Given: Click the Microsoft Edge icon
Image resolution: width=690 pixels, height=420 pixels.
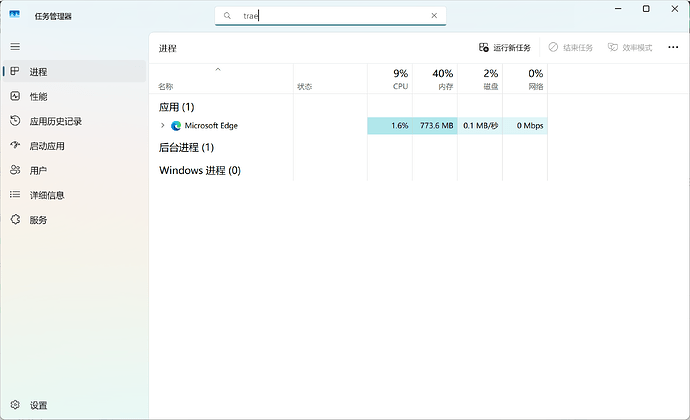Looking at the screenshot, I should tap(176, 126).
